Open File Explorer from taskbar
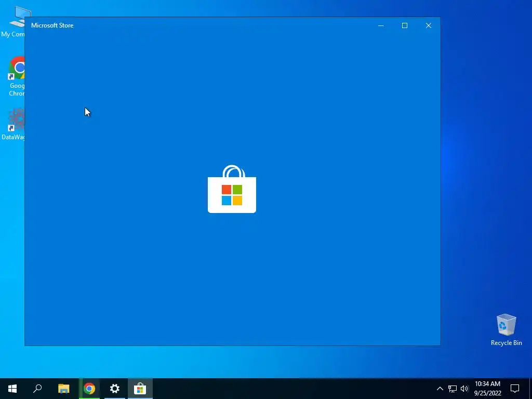 [x=63, y=389]
